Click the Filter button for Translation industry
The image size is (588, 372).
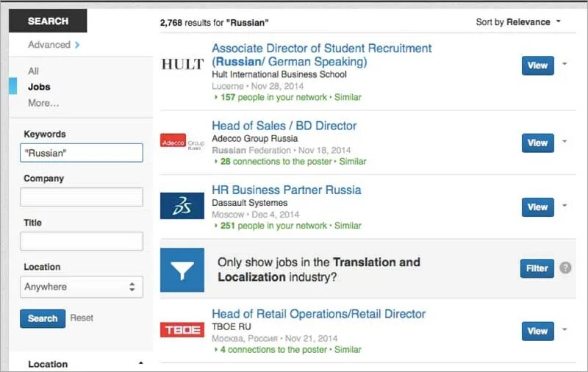pyautogui.click(x=537, y=268)
